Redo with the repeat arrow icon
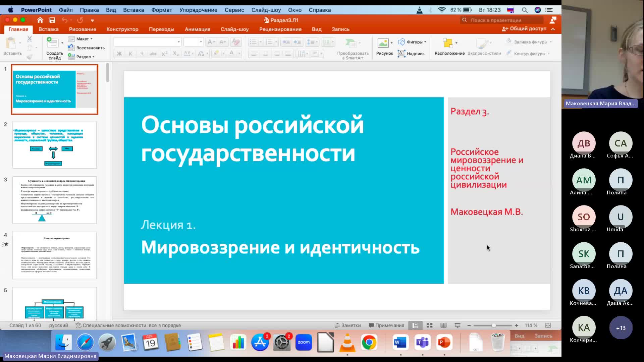The image size is (644, 362). (80, 20)
